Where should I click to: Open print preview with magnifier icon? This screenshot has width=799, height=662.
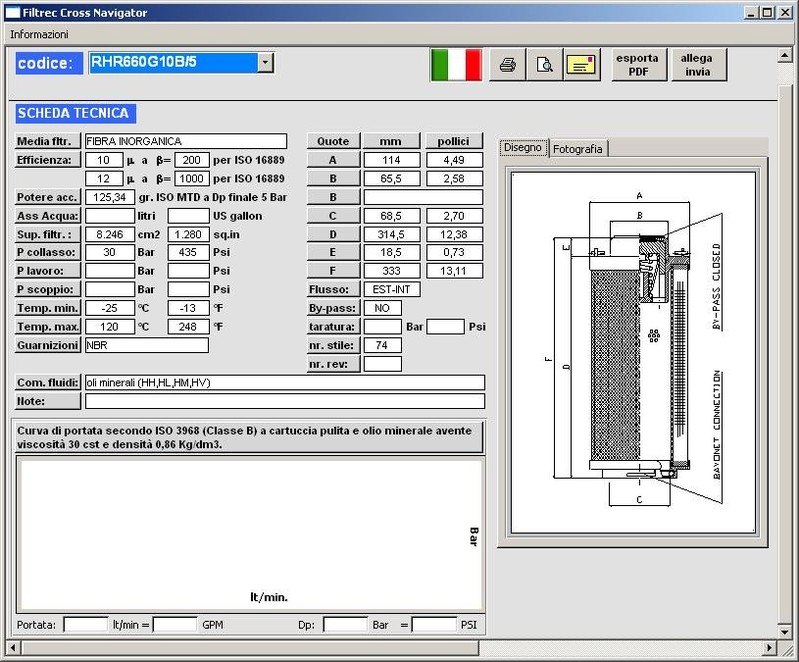click(544, 65)
